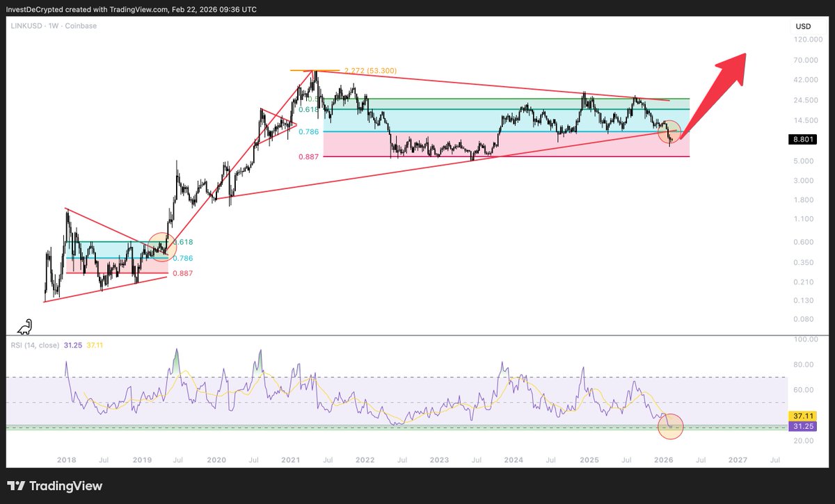Click the 2020 label on time axis

(216, 460)
